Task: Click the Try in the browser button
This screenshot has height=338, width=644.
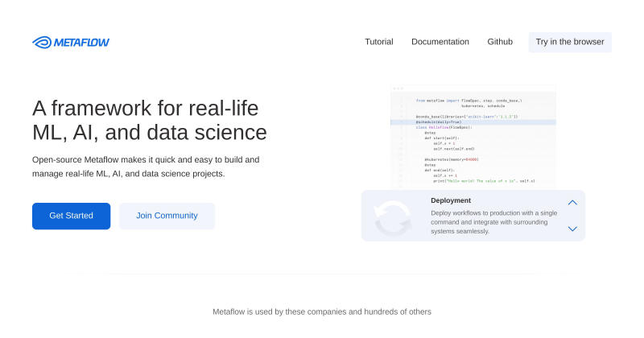Action: click(570, 42)
